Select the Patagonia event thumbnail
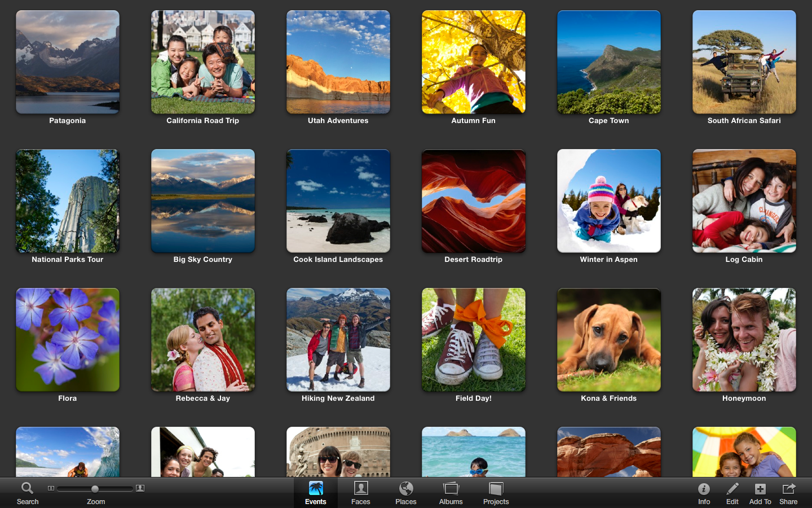The image size is (812, 508). click(68, 62)
